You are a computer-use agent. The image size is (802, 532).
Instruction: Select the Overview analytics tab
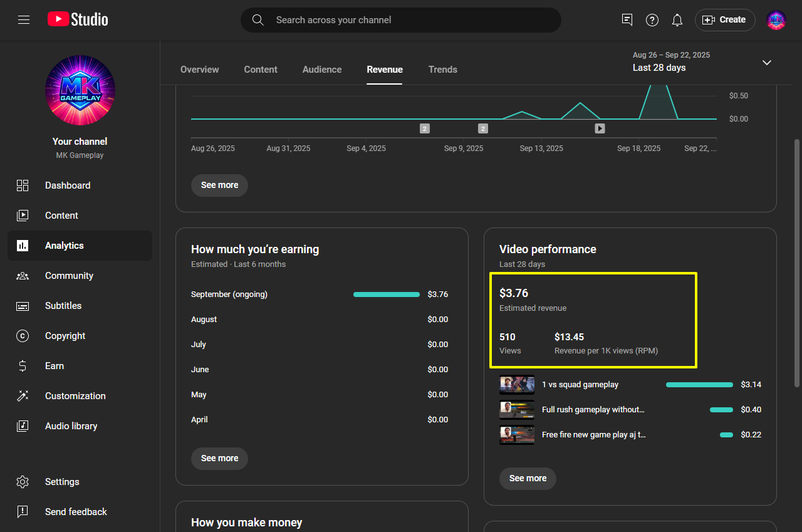[200, 70]
